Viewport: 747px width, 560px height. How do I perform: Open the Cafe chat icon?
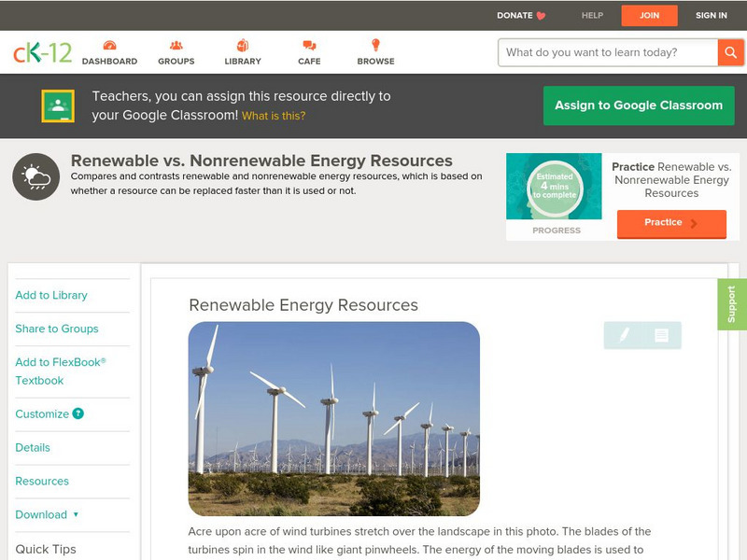tap(309, 46)
